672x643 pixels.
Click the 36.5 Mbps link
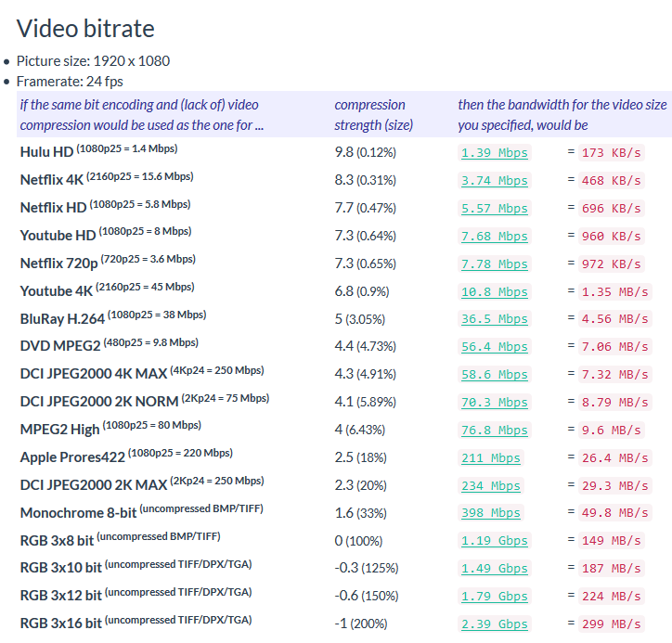(494, 319)
